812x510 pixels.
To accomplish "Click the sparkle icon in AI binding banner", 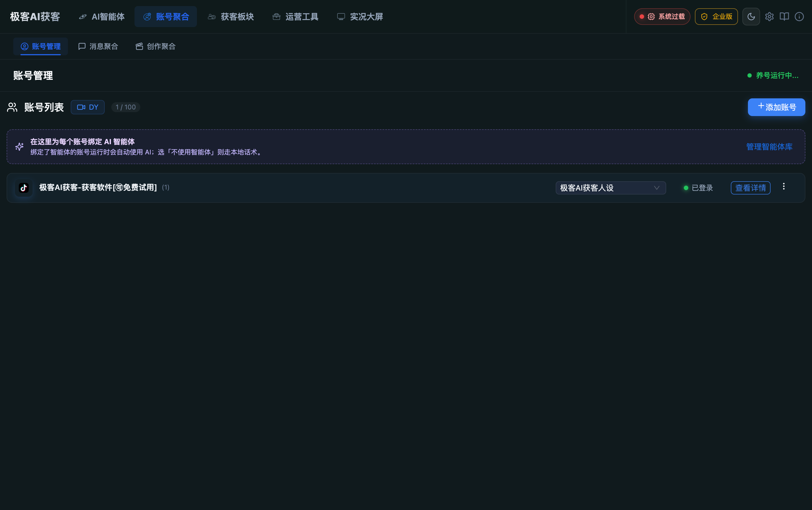I will [x=19, y=147].
